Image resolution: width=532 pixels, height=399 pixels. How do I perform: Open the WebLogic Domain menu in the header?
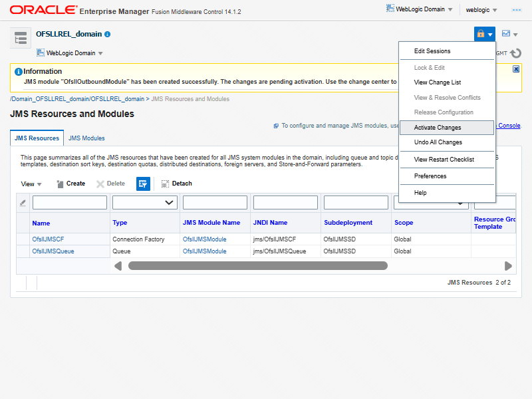click(420, 9)
